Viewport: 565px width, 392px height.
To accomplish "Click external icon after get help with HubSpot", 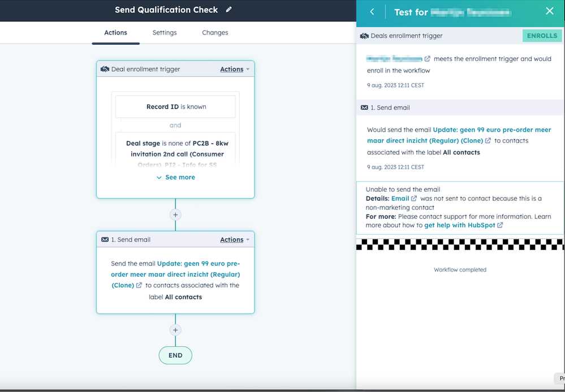I will (x=500, y=225).
